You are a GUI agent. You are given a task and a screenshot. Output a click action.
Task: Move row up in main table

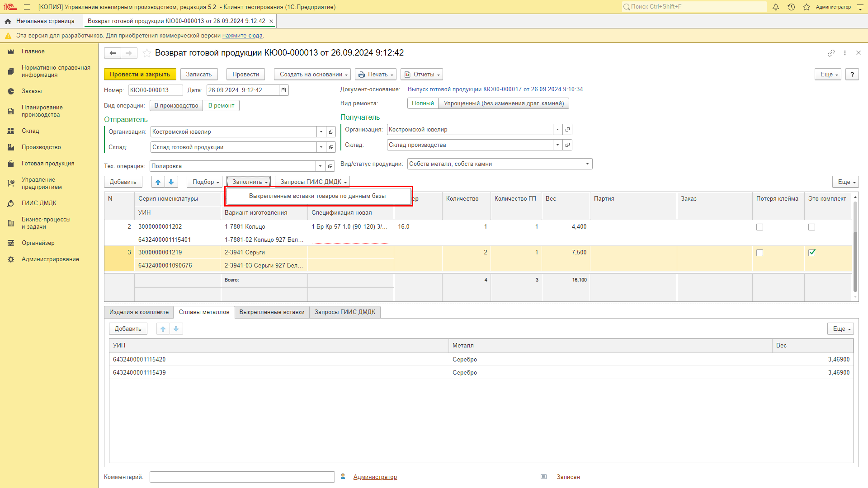[x=158, y=182]
